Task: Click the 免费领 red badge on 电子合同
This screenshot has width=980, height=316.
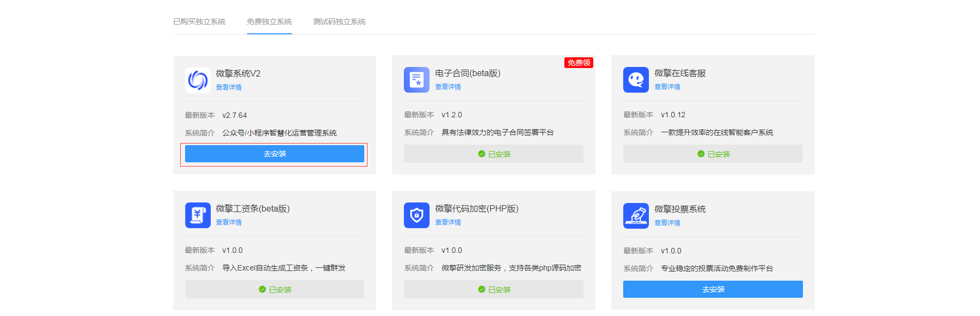Action: (x=579, y=63)
